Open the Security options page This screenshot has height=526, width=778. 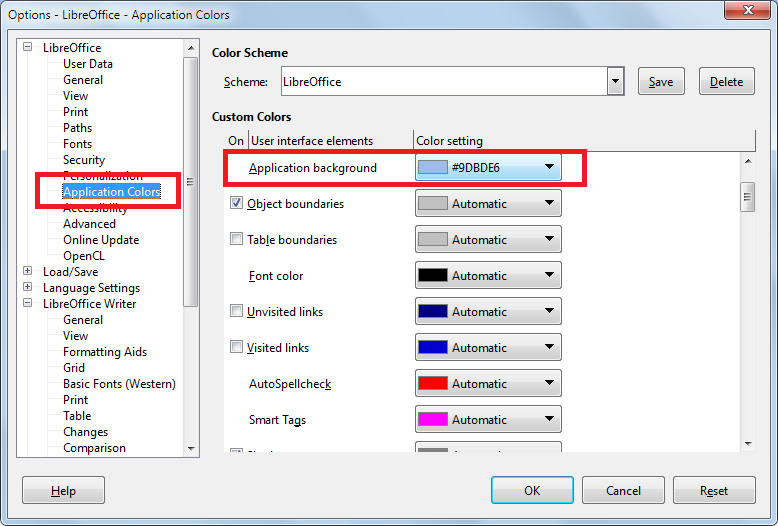[84, 160]
